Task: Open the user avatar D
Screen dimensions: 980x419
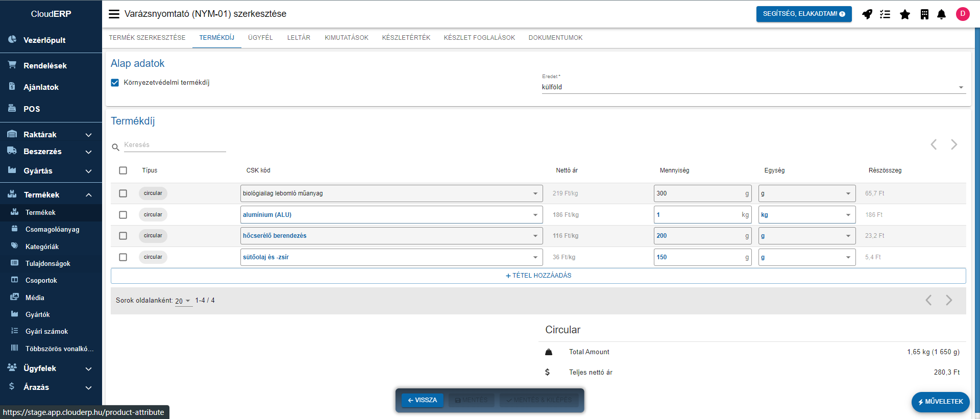Action: coord(963,14)
